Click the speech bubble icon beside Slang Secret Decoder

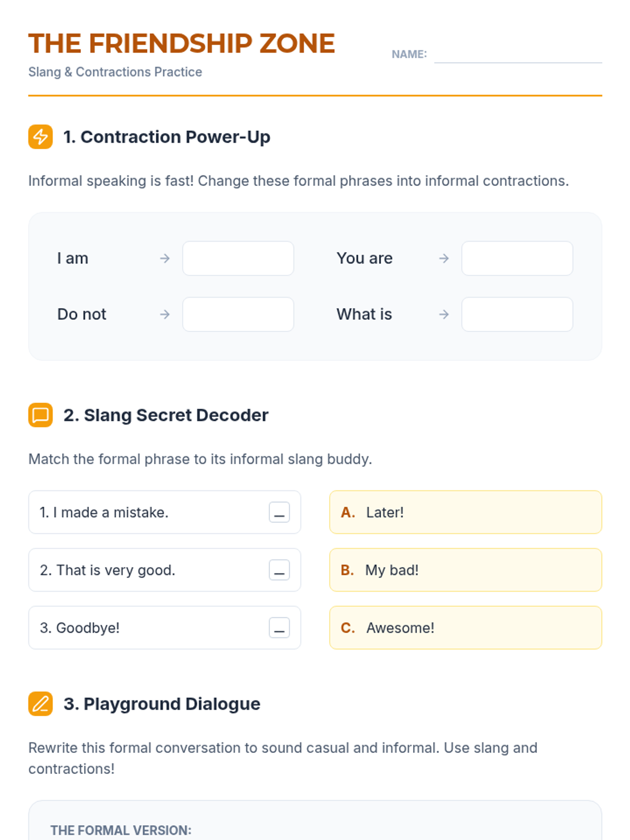pos(40,415)
